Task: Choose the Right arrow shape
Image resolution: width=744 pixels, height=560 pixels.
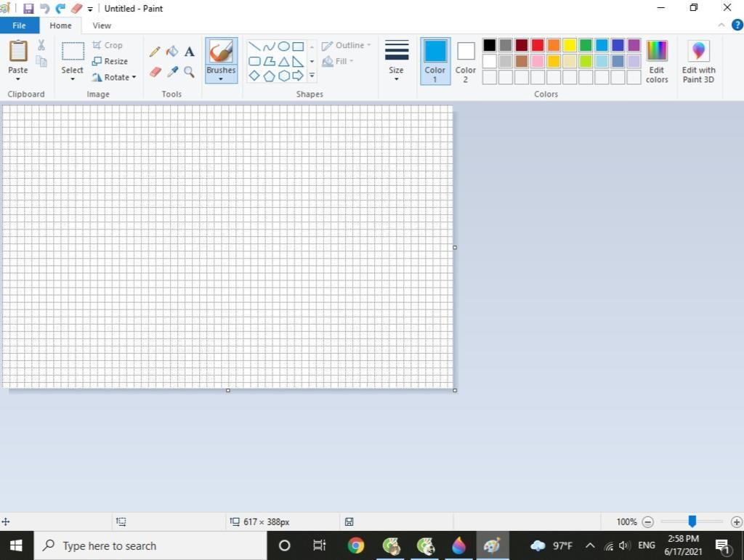Action: 298,76
